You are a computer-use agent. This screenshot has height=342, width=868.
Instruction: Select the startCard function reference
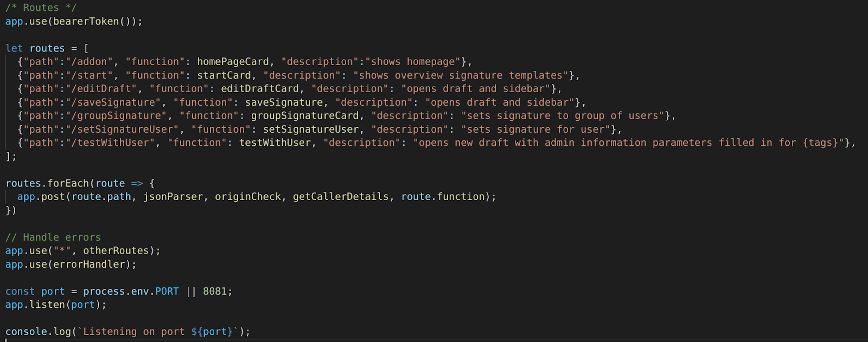click(x=224, y=75)
